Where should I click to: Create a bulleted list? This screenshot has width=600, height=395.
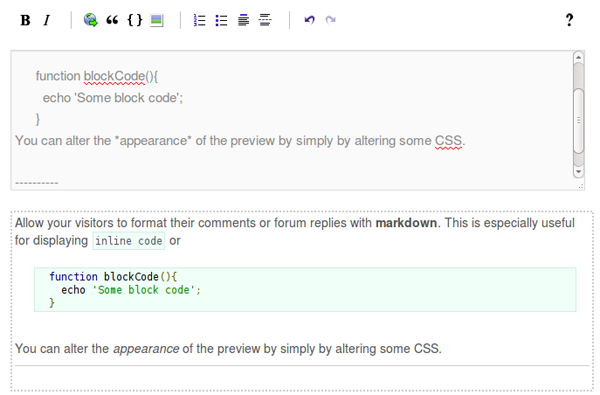tap(221, 20)
